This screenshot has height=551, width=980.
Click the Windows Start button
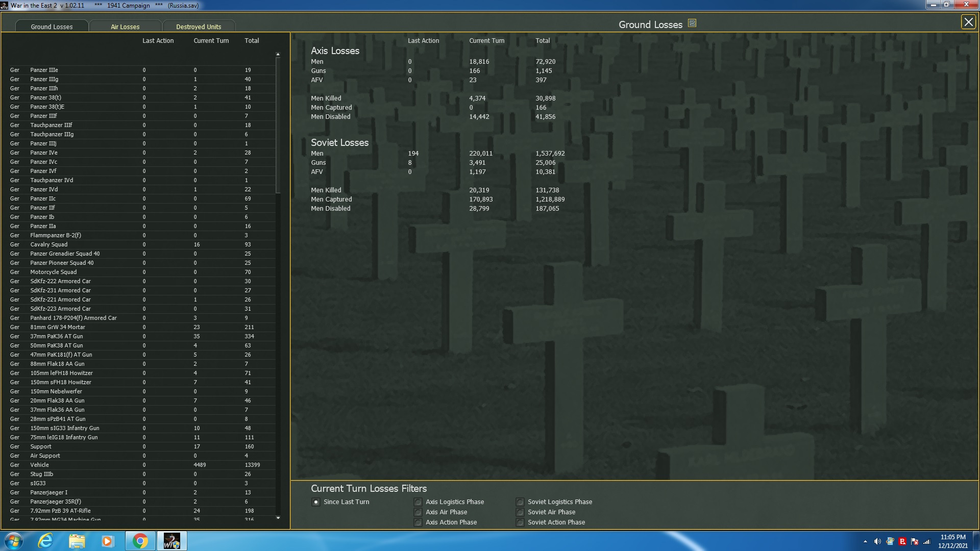[14, 541]
